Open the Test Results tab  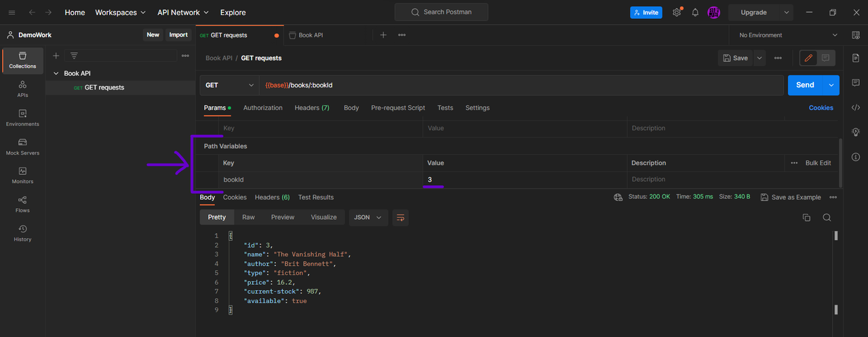click(316, 197)
